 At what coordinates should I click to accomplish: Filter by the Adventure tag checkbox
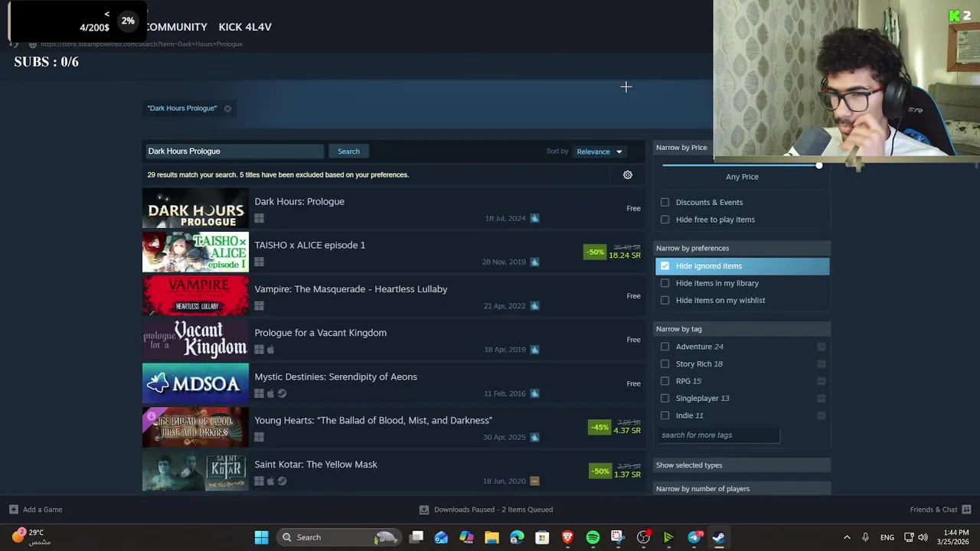click(665, 347)
